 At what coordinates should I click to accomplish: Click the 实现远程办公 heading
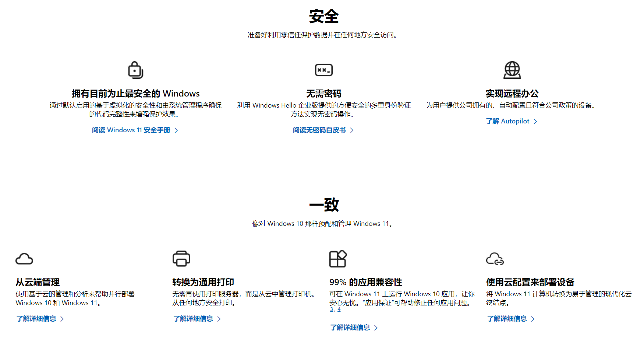pyautogui.click(x=512, y=94)
